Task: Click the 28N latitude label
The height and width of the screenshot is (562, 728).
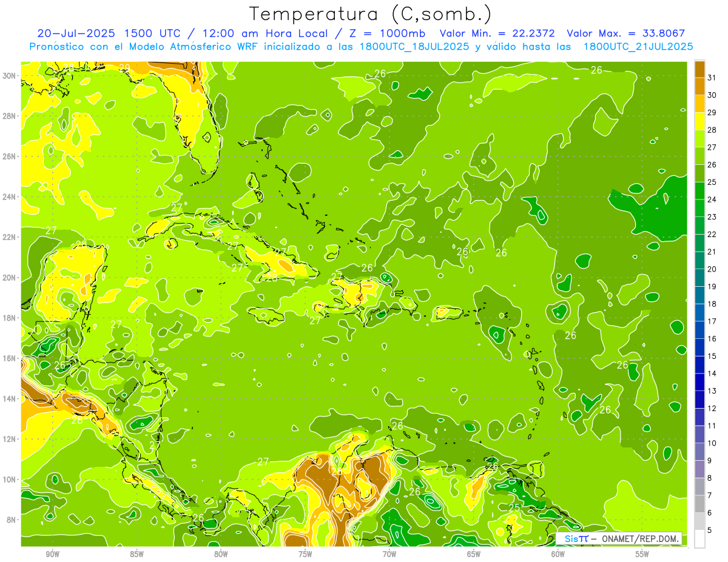Action: tap(10, 116)
